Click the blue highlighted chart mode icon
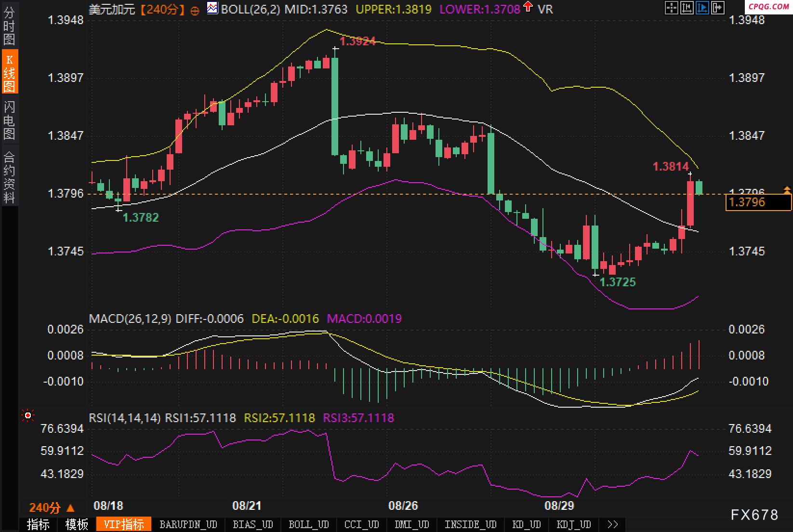Screen dimensions: 793x532 (702, 8)
